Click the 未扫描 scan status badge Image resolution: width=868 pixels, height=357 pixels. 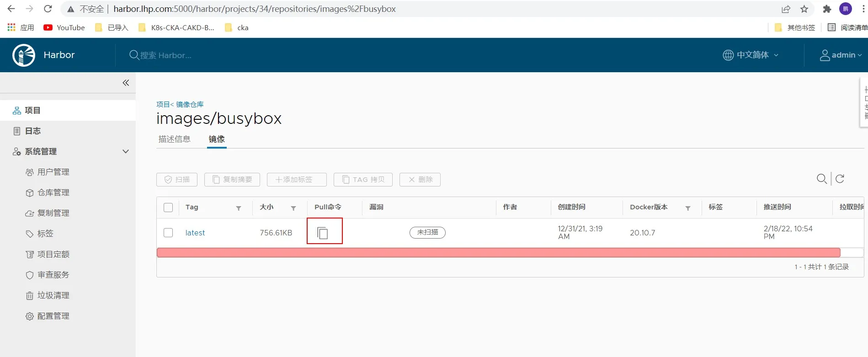(427, 232)
